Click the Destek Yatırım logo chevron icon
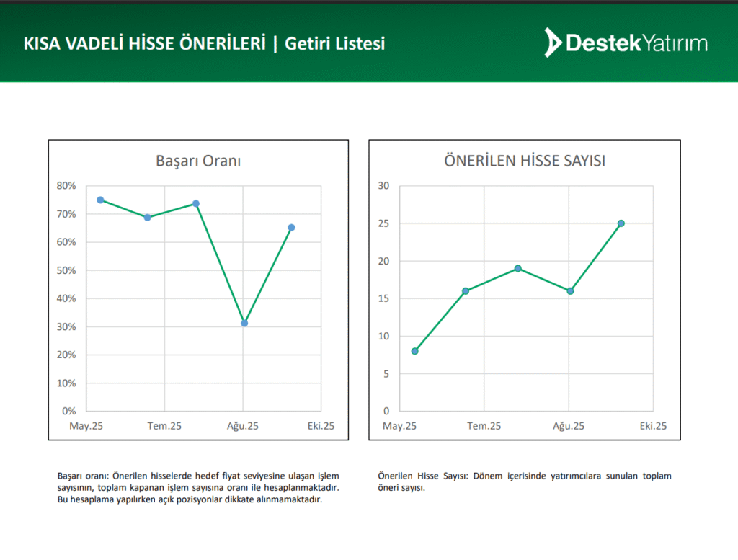 pos(552,43)
